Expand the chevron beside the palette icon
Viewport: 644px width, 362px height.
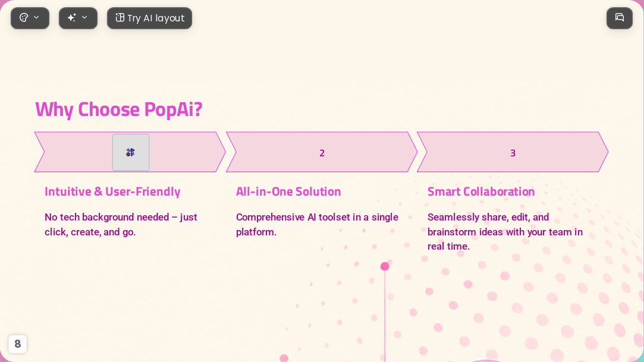point(36,18)
